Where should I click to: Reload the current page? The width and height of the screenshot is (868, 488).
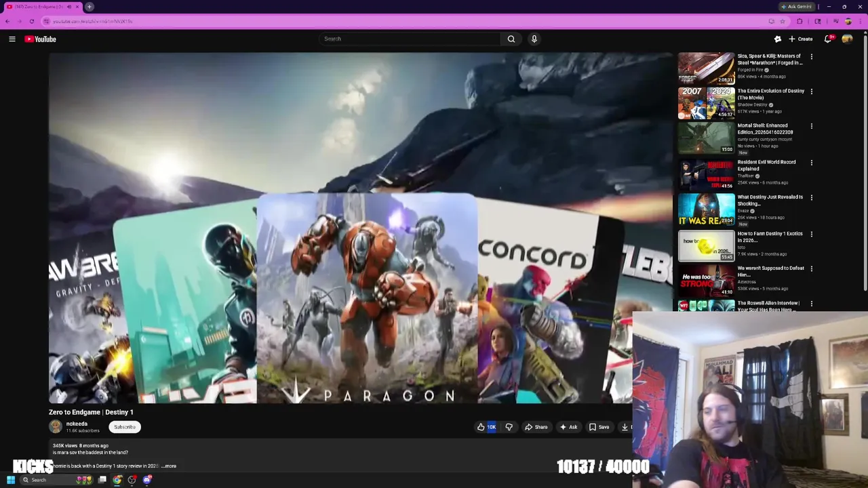(31, 21)
